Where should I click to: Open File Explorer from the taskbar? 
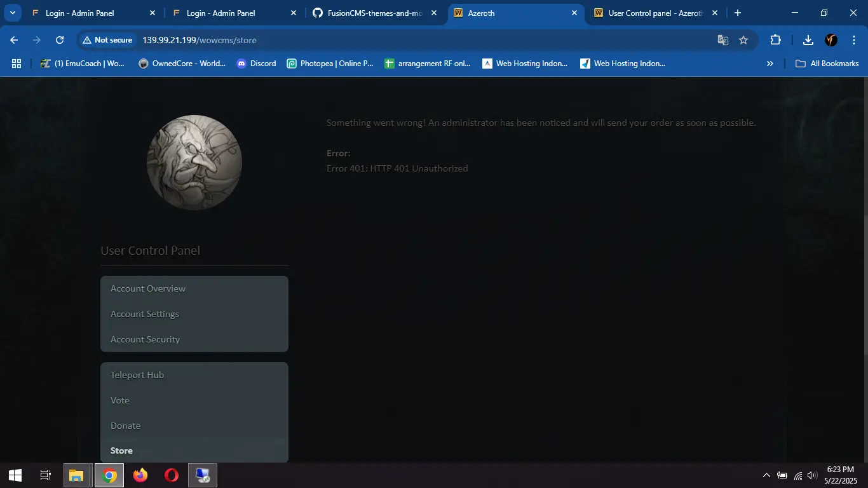pyautogui.click(x=76, y=475)
